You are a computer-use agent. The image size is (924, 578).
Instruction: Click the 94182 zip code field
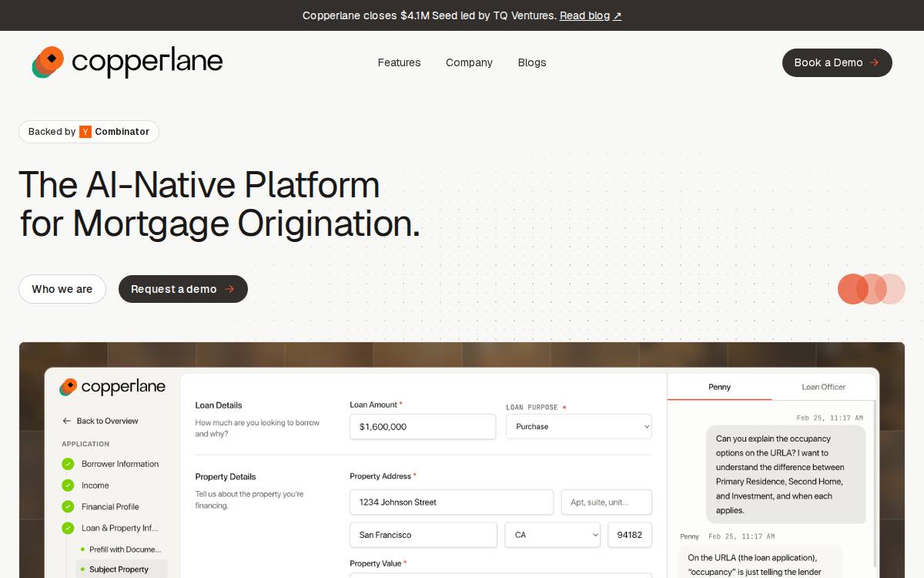630,535
